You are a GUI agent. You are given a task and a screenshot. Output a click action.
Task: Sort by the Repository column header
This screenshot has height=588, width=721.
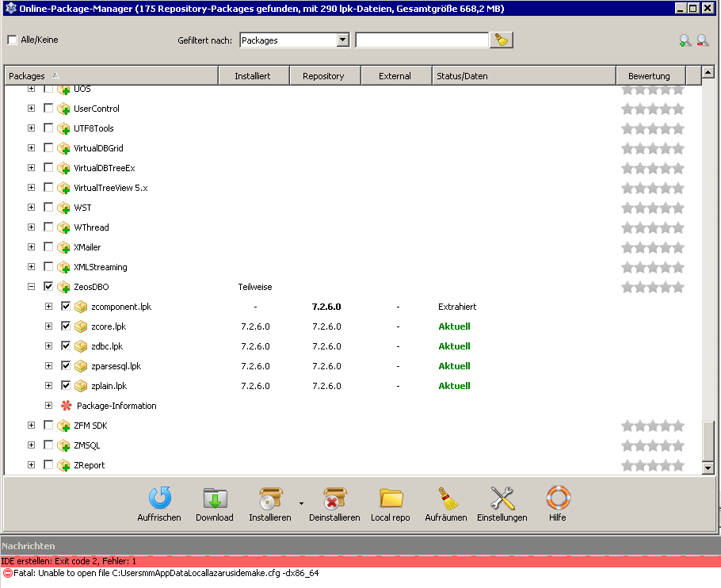pyautogui.click(x=323, y=76)
